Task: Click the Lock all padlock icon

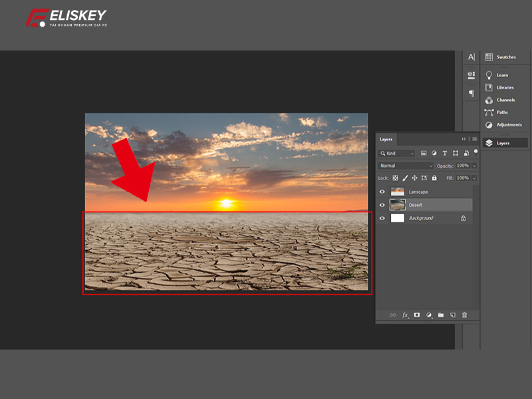Action: [434, 178]
